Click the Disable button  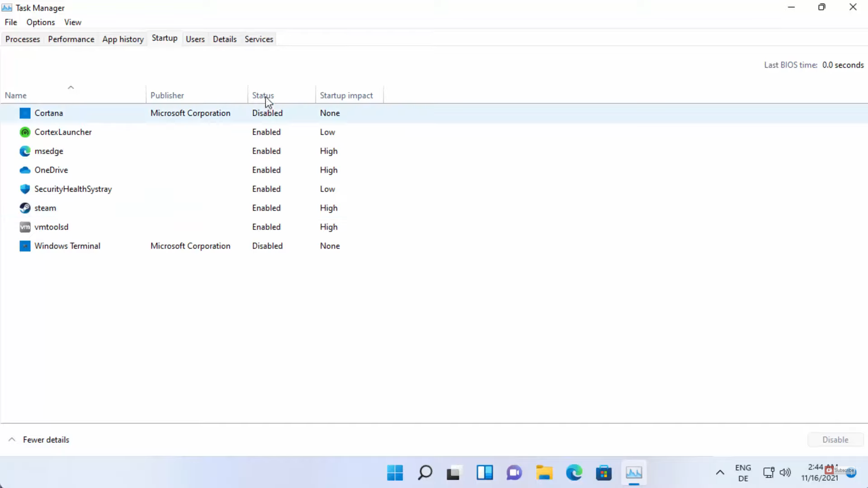point(835,440)
